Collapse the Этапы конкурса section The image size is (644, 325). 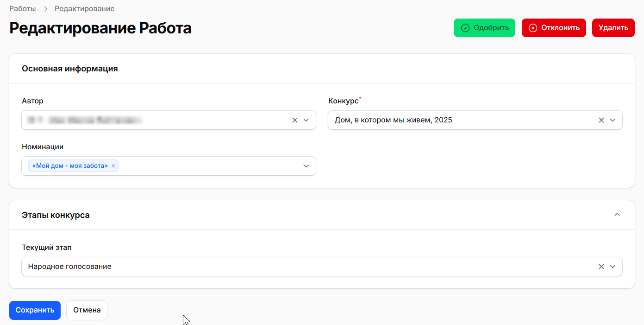tap(617, 215)
